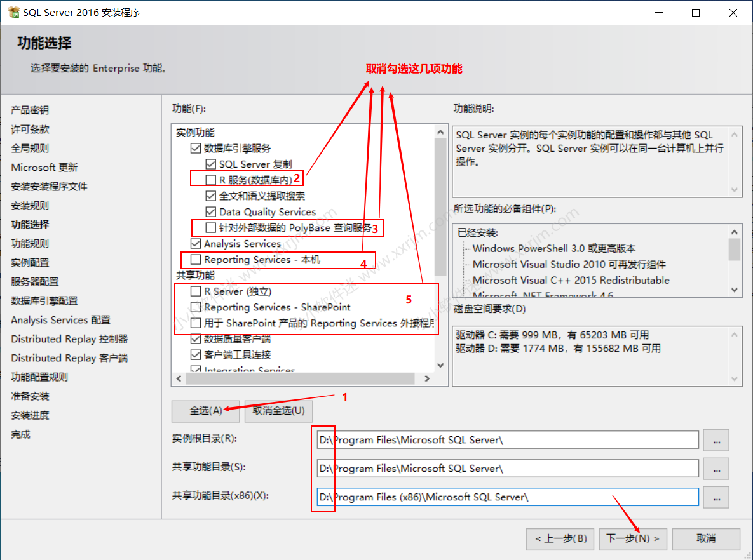Image resolution: width=753 pixels, height=560 pixels.
Task: Select 实例配置 step in sidebar
Action: click(30, 262)
